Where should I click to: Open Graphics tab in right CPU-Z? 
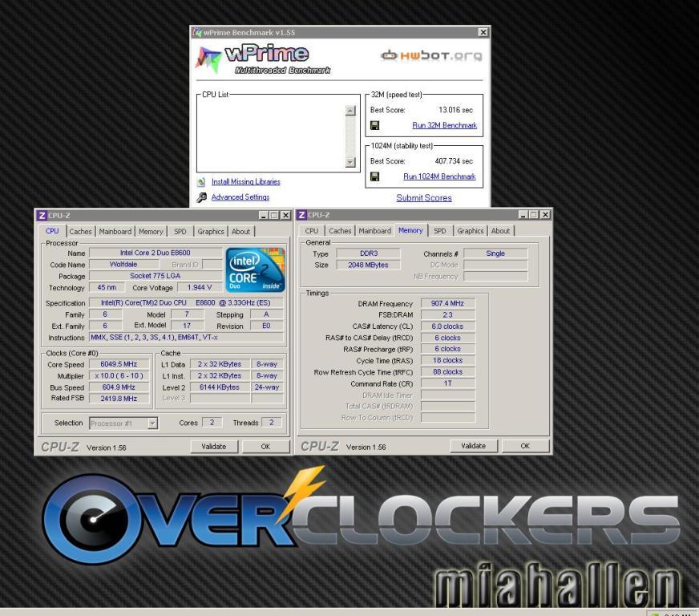click(471, 231)
